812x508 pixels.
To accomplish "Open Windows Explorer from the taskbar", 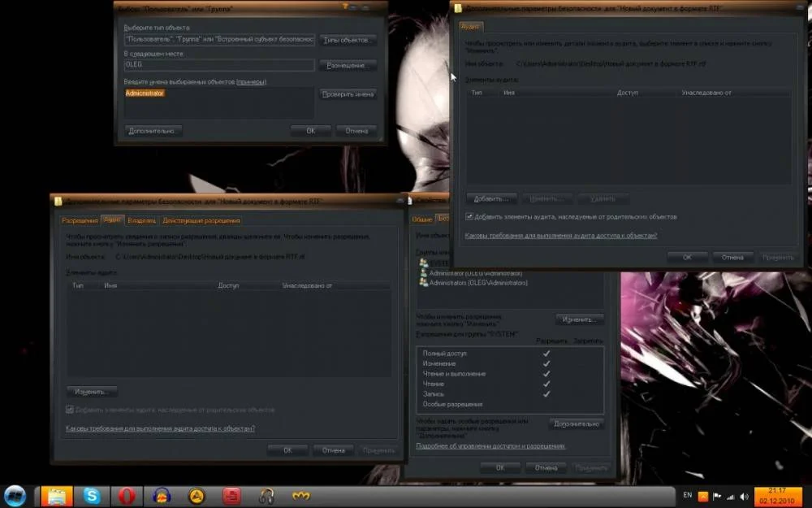I will point(57,496).
